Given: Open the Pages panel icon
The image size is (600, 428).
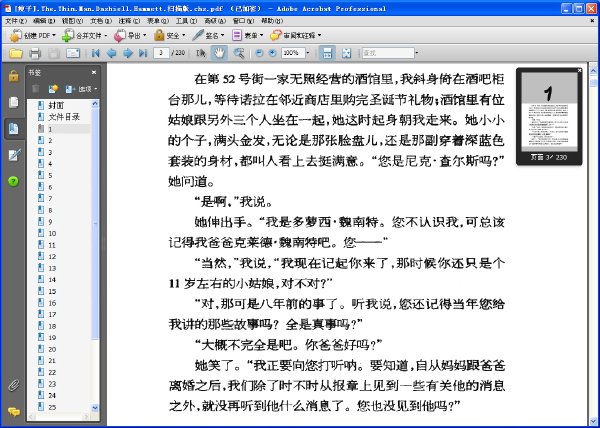Looking at the screenshot, I should (13, 102).
